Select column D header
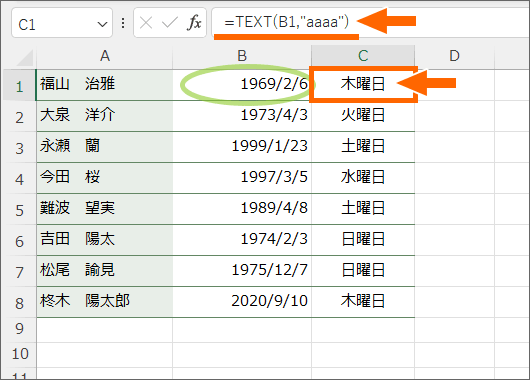 coord(454,56)
